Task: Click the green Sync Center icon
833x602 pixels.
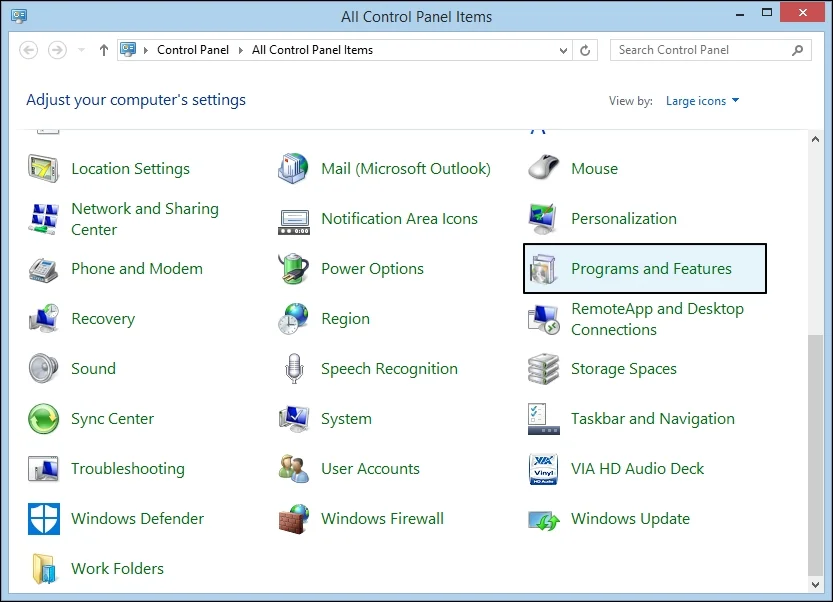Action: (44, 419)
